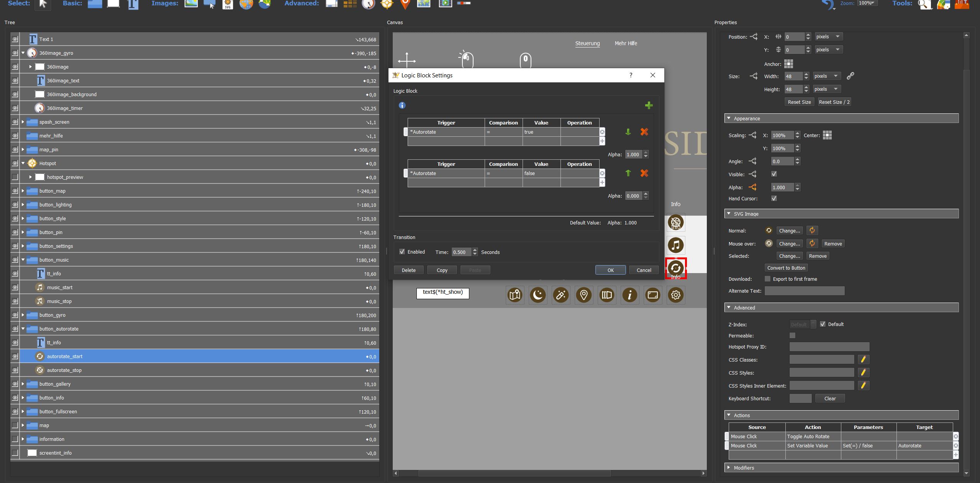980x483 pixels.
Task: Add a Video element from Advanced tools
Action: click(445, 3)
